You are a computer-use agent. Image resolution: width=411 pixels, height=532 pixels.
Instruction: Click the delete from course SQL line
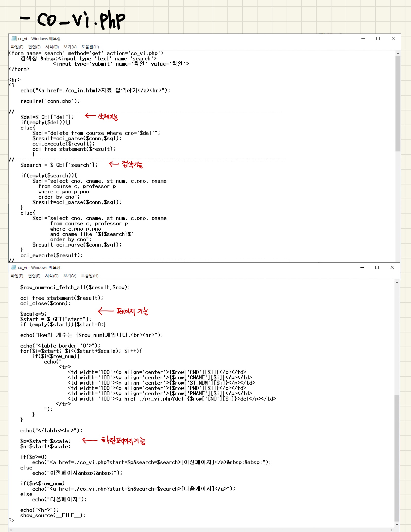point(96,133)
